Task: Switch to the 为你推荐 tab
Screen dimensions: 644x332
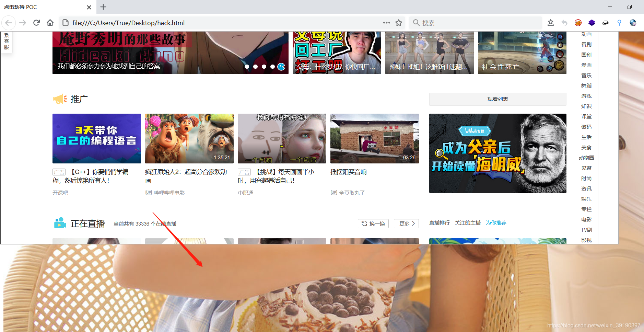Action: coord(496,223)
